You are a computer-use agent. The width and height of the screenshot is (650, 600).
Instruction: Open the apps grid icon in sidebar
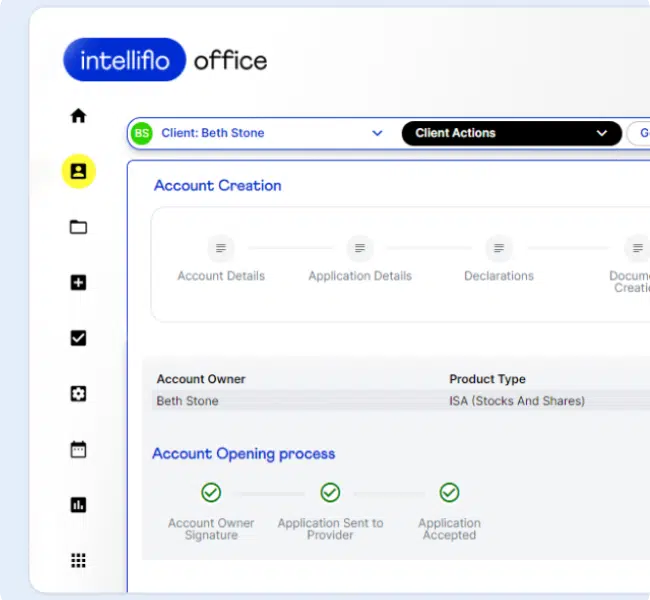tap(78, 560)
